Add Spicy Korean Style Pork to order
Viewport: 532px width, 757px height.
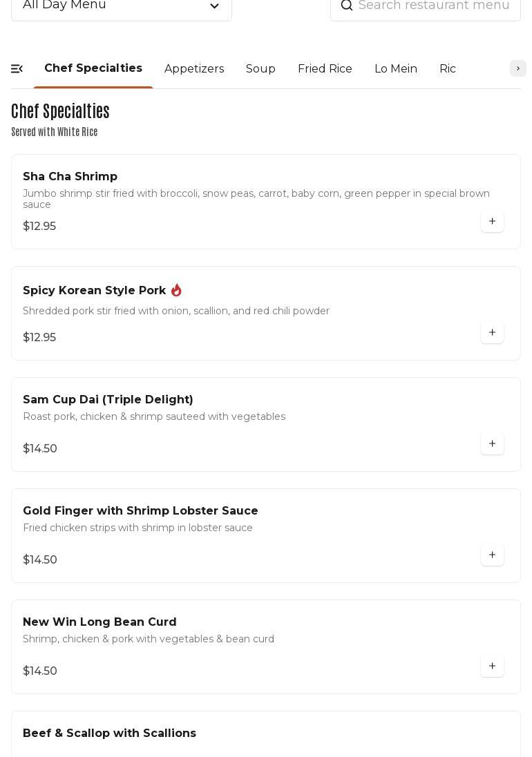pyautogui.click(x=492, y=333)
